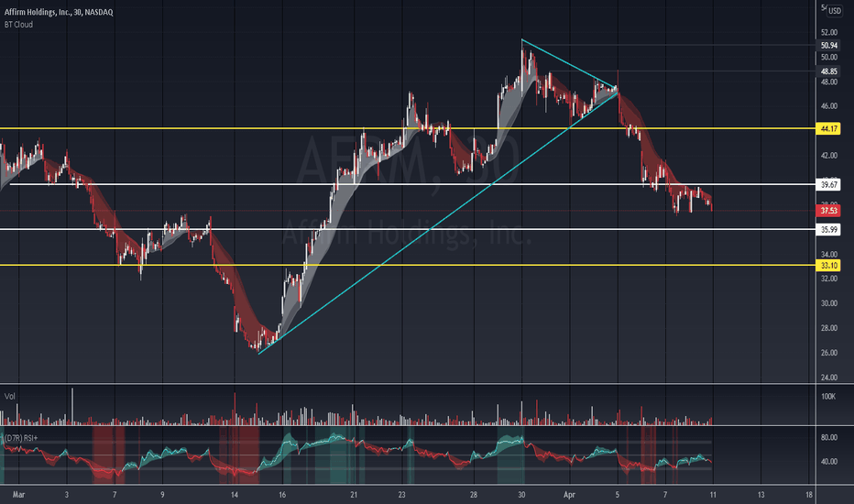854x504 pixels.
Task: Select the yellow 44.17 price tag
Action: tap(829, 128)
